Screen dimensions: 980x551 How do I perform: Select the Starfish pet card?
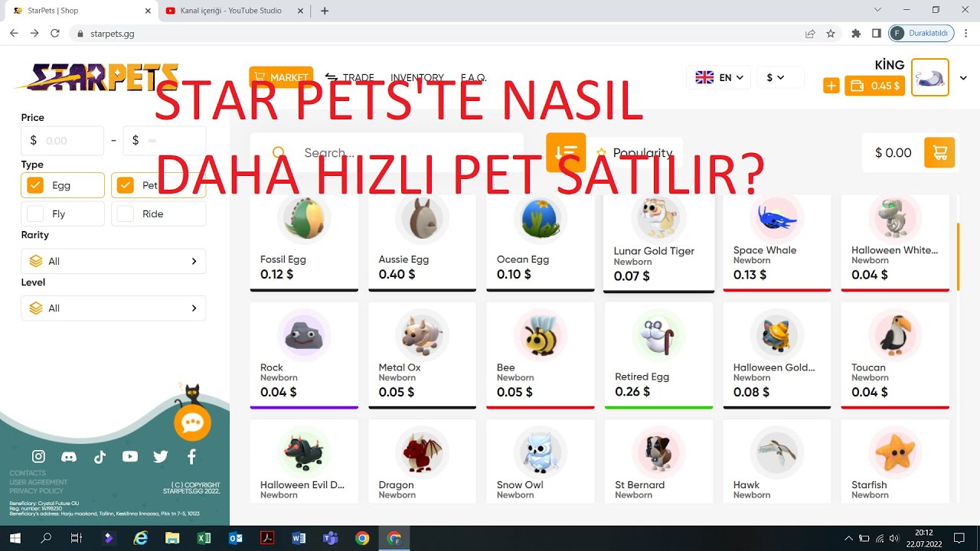pyautogui.click(x=895, y=461)
